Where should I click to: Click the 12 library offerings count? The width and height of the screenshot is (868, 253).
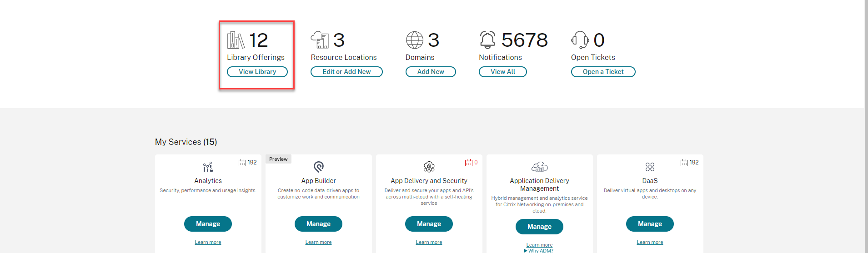258,40
